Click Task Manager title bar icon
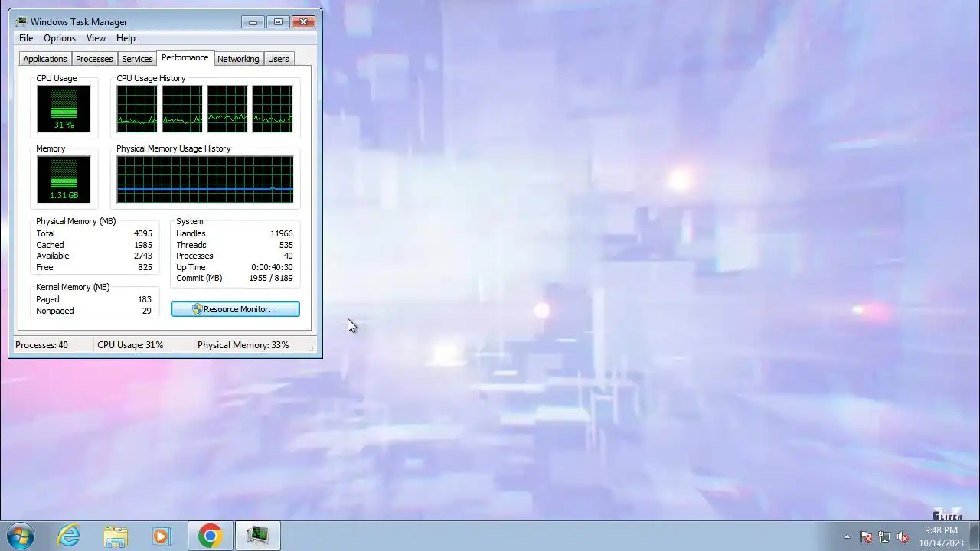Image resolution: width=980 pixels, height=551 pixels. coord(21,21)
